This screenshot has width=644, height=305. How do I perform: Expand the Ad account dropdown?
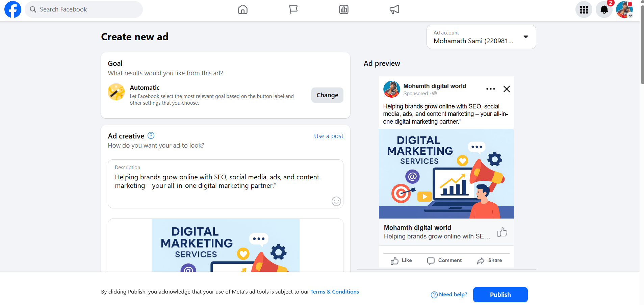525,36
